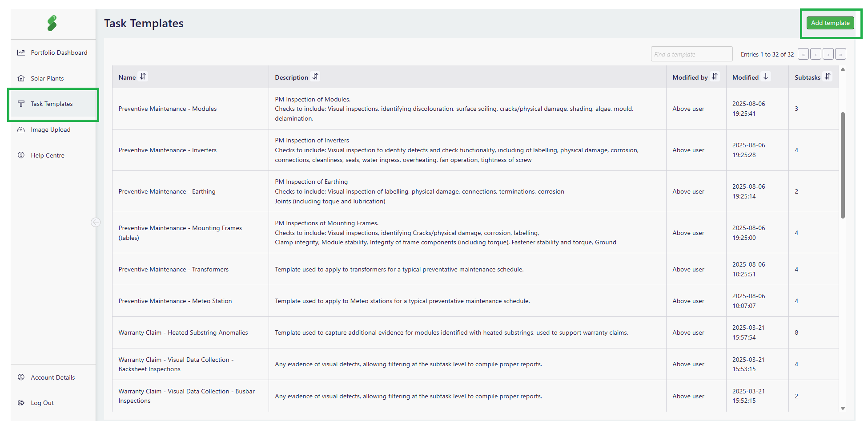Viewport: 868px width, 421px height.
Task: Click the Log Out arrow icon
Action: click(21, 403)
